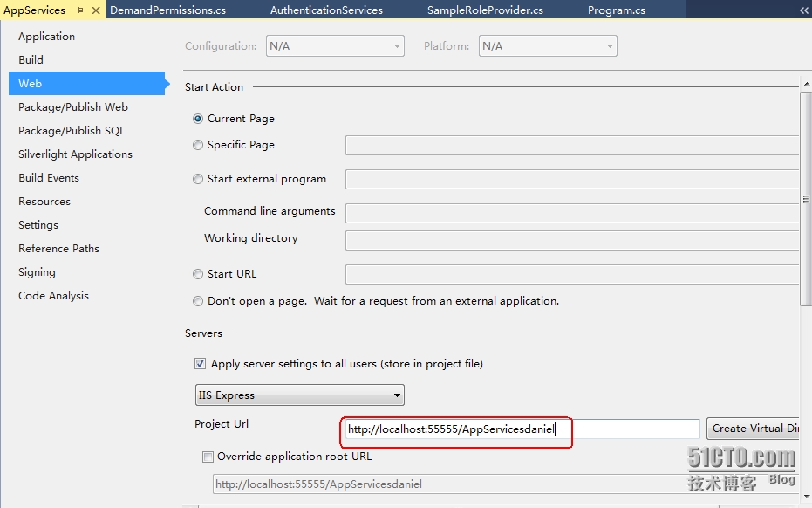
Task: Open the Build settings page
Action: pos(31,59)
